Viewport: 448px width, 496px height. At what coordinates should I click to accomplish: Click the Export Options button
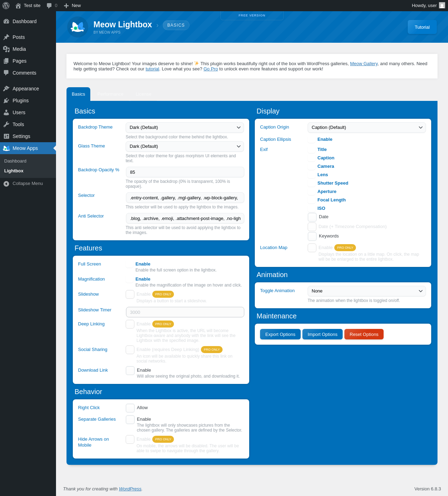280,334
